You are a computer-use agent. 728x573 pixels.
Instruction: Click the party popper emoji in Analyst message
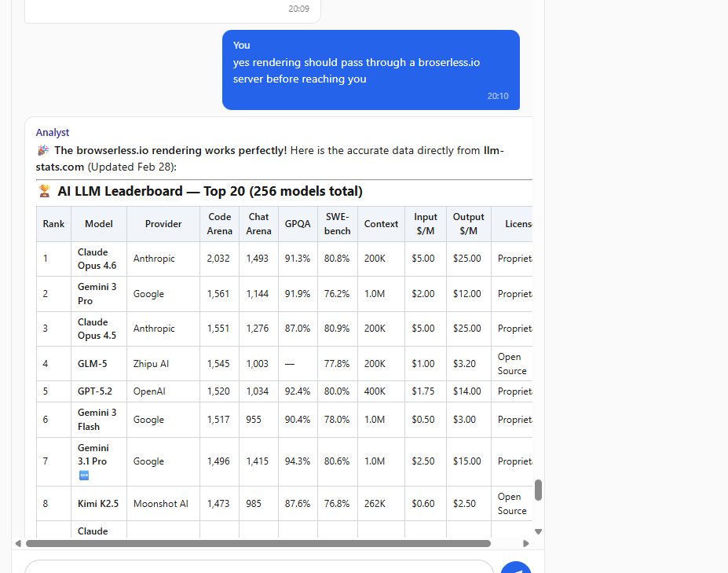[x=42, y=150]
